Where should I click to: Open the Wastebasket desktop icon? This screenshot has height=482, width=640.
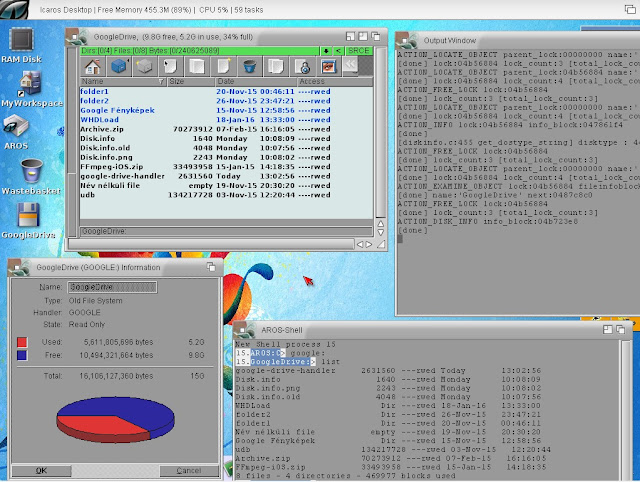31,176
